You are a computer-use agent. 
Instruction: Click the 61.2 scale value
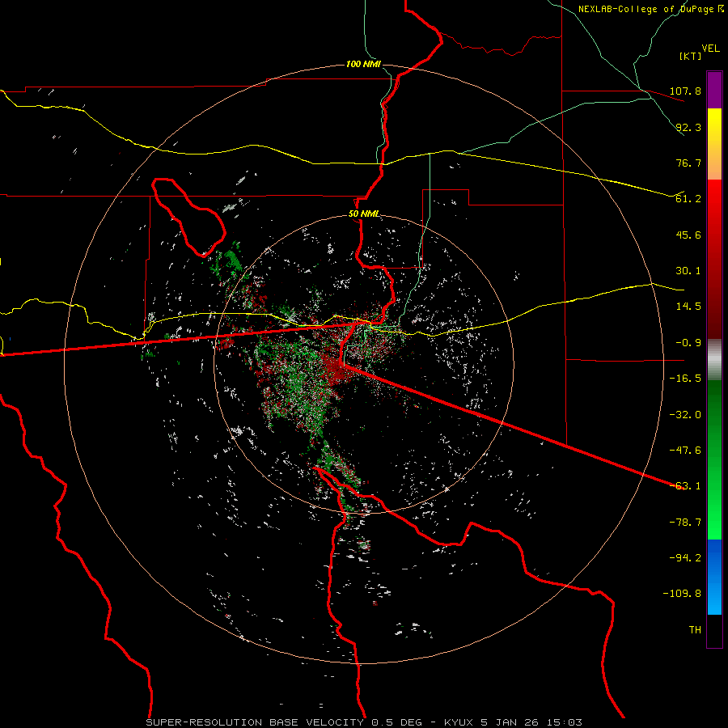click(688, 199)
